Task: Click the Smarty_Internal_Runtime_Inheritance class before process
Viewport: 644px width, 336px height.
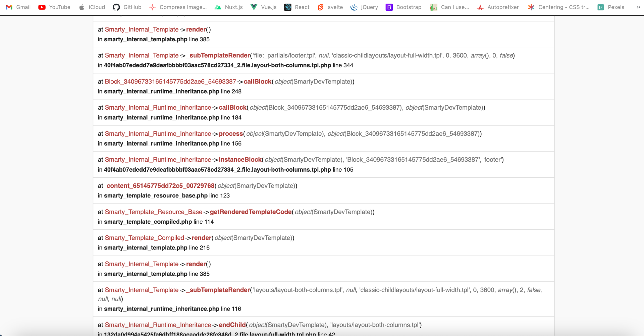Action: click(x=158, y=134)
